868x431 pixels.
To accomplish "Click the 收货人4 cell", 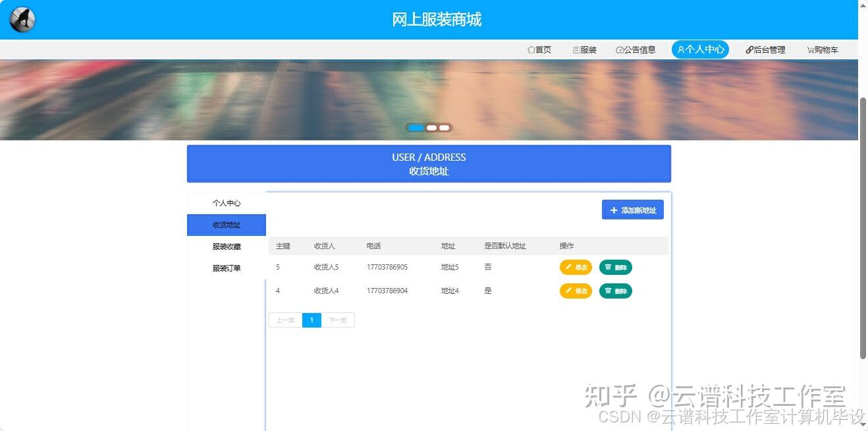I will pyautogui.click(x=327, y=291).
